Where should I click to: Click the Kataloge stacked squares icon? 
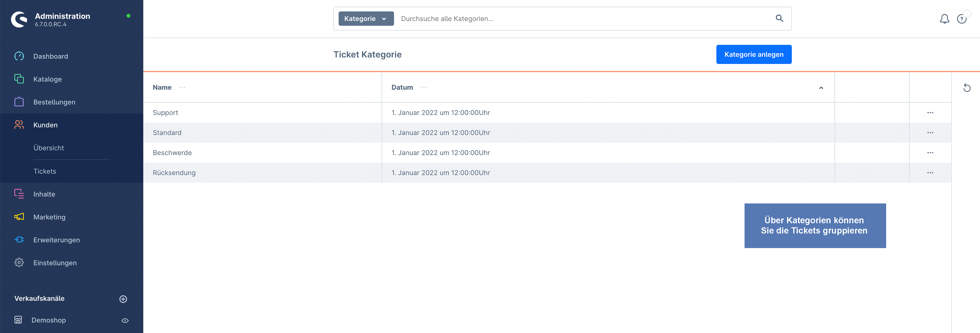[x=19, y=79]
